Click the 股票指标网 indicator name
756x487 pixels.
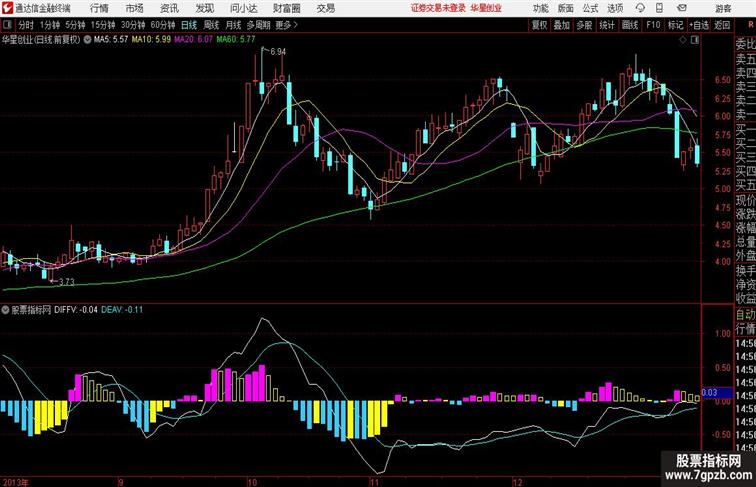coord(31,310)
